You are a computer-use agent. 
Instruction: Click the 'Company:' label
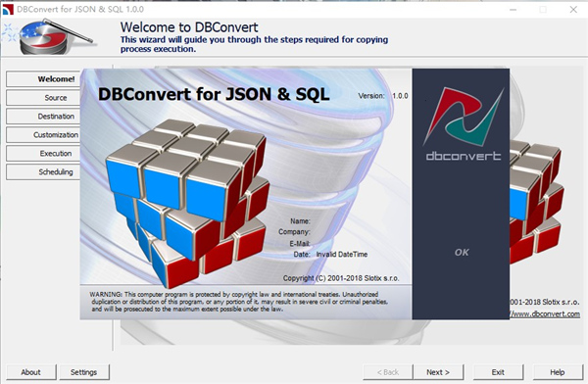tap(294, 232)
